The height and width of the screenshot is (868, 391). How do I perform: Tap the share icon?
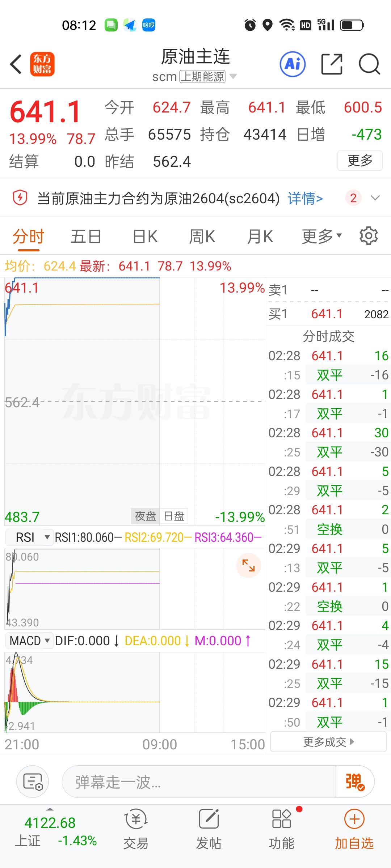[332, 64]
